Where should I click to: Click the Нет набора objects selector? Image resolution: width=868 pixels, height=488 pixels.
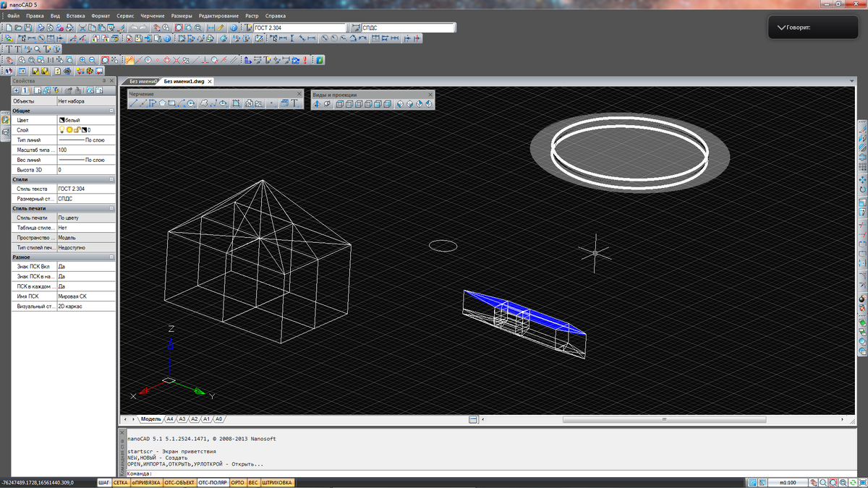coord(85,101)
